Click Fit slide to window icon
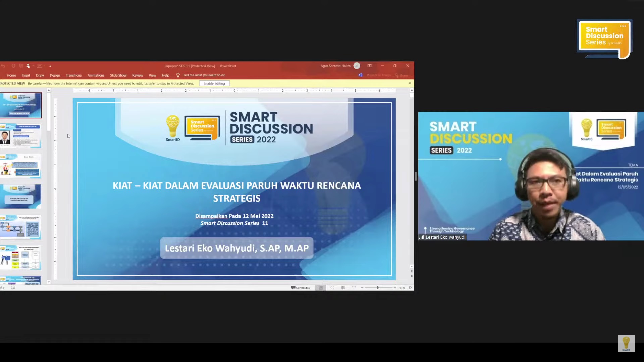 [410, 288]
